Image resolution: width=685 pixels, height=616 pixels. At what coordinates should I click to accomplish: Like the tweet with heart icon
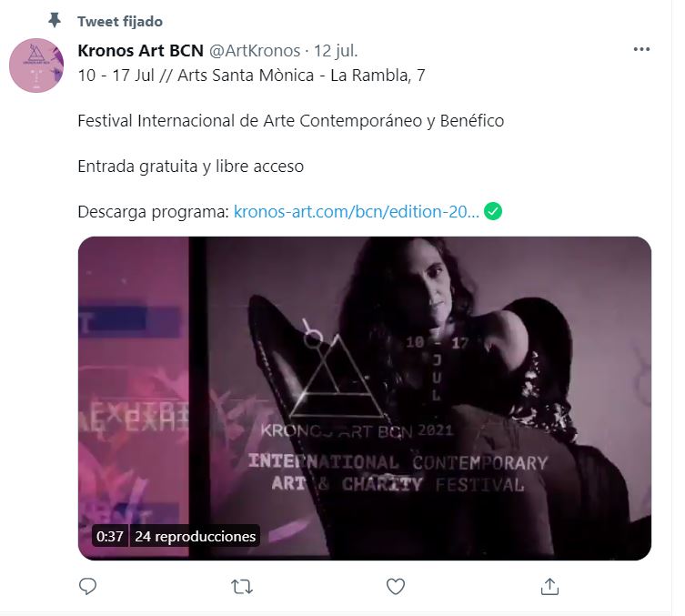[396, 586]
